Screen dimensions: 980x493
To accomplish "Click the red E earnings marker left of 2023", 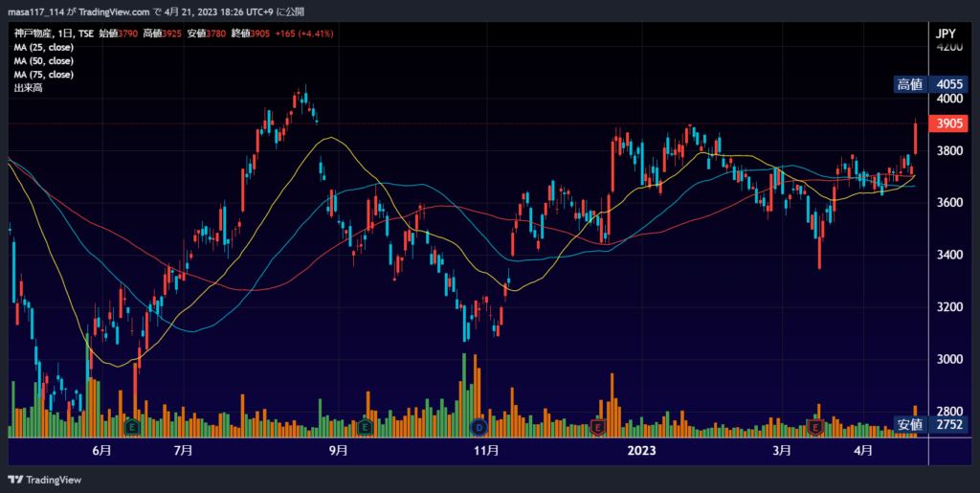I will pyautogui.click(x=598, y=427).
